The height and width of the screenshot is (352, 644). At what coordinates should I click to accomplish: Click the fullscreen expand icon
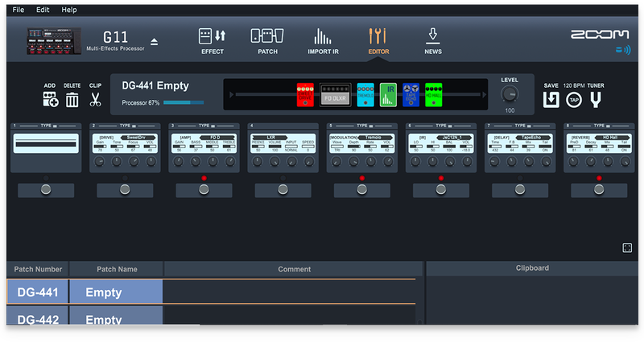point(627,247)
